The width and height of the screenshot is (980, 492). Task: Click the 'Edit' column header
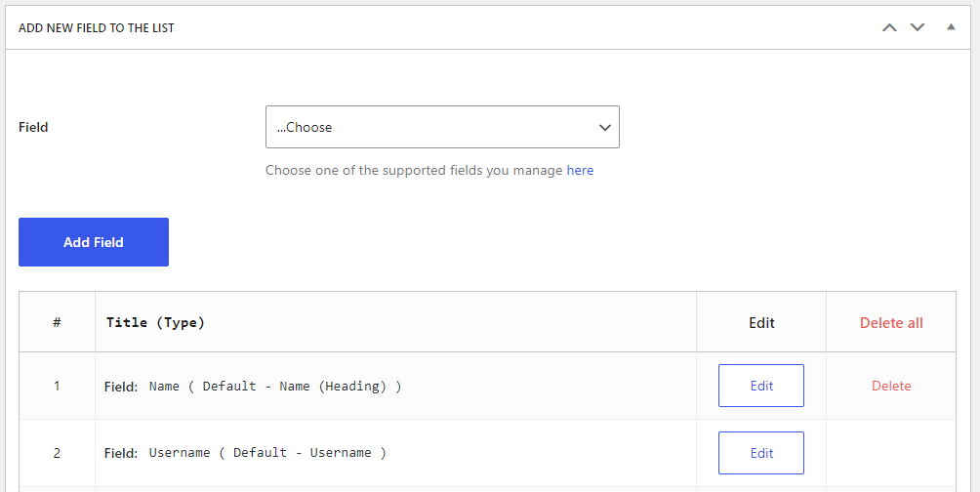point(761,322)
